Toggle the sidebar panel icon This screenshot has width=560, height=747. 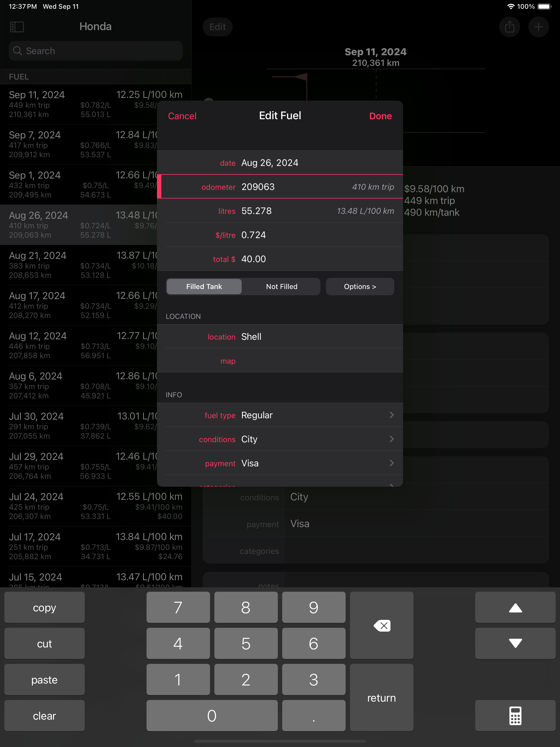[17, 27]
